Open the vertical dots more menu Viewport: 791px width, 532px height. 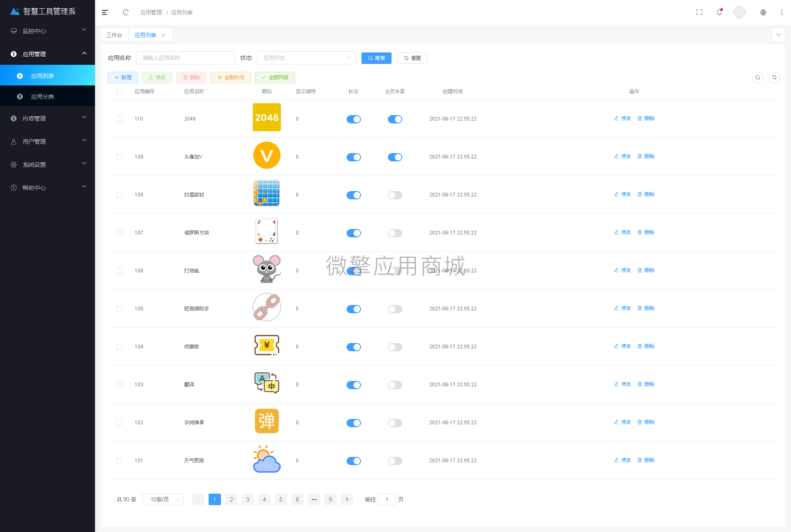pyautogui.click(x=782, y=12)
